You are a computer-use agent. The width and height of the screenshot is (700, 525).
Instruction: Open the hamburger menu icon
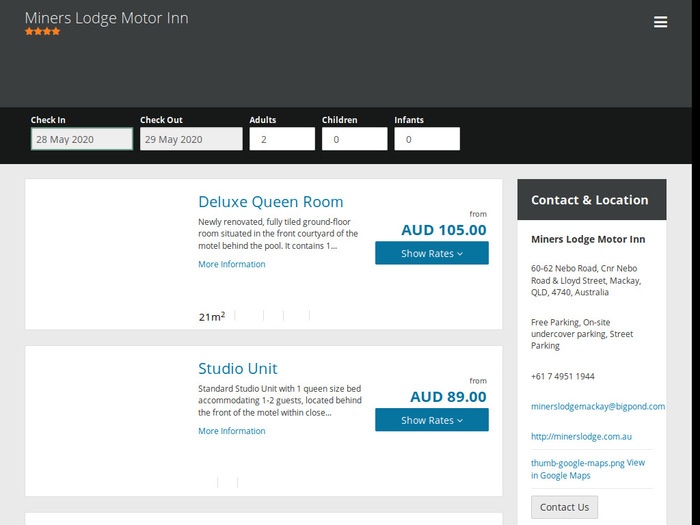click(x=660, y=22)
